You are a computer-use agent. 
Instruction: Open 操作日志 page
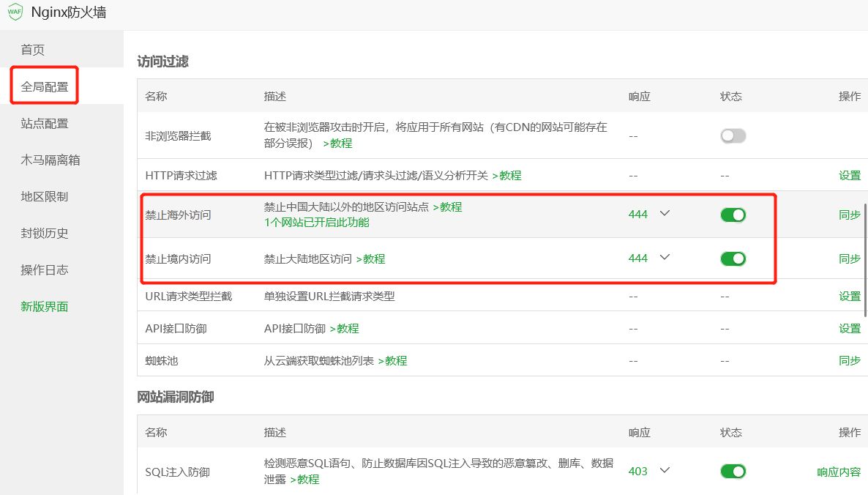pyautogui.click(x=45, y=269)
